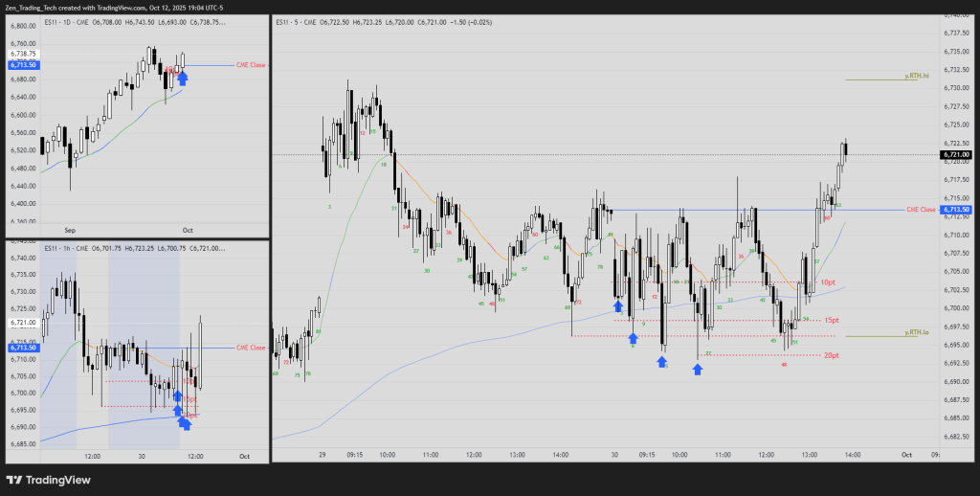This screenshot has width=980, height=496.
Task: Click the Sep date label on daily time axis
Action: pyautogui.click(x=69, y=230)
